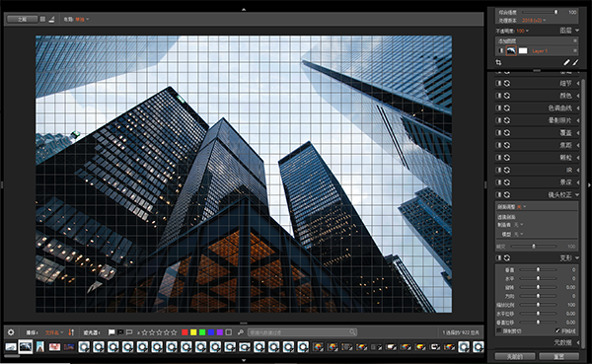Viewport: 592px width, 364px height.
Task: Click the 添加图层 row
Action: (537, 40)
